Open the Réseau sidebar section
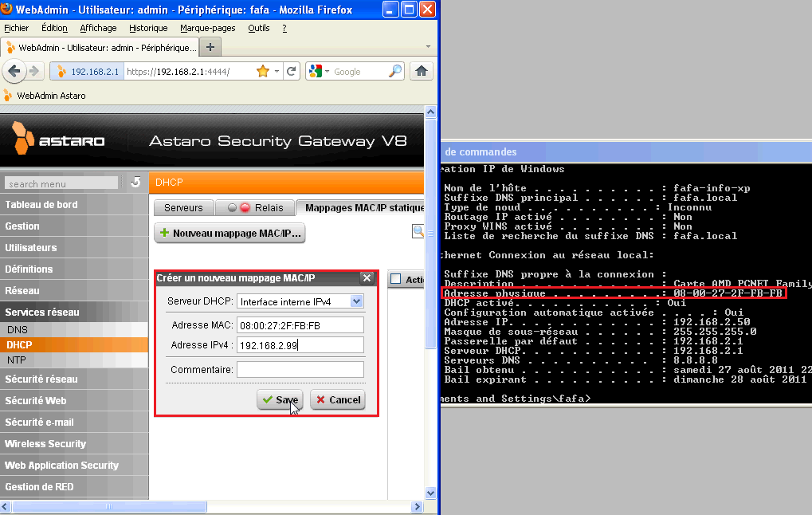This screenshot has height=515, width=812. point(74,291)
